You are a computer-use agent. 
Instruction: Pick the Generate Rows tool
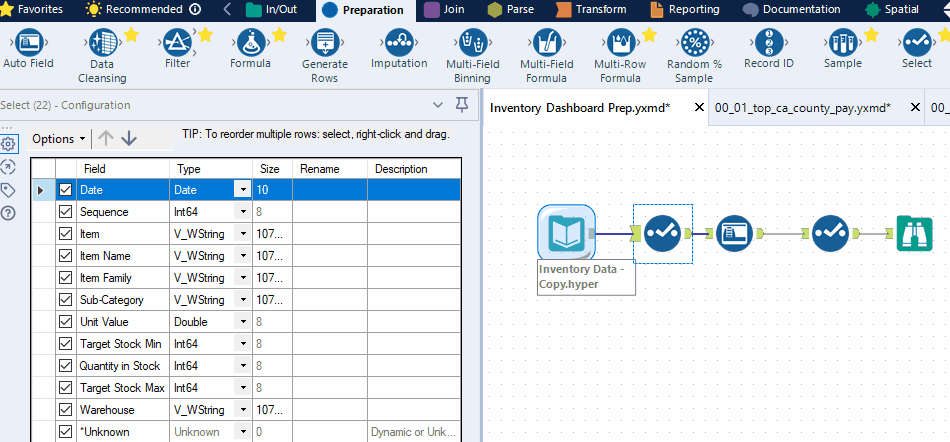[325, 44]
